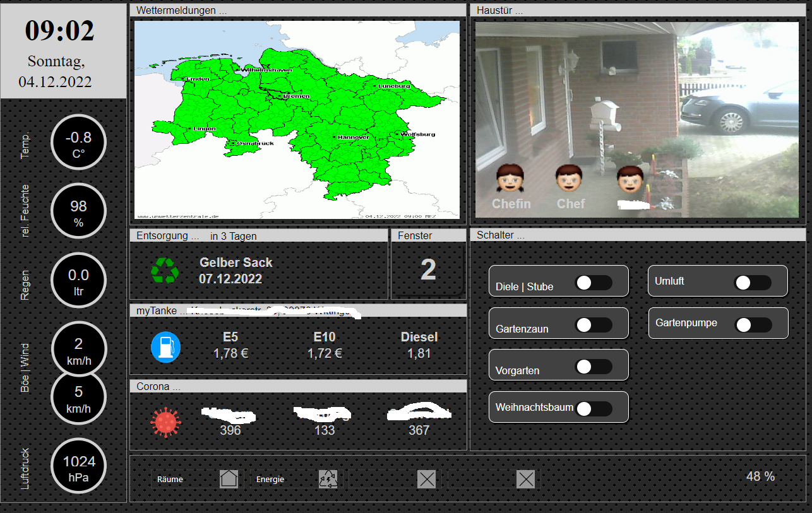Toggle the Umluft switch
The width and height of the screenshot is (812, 513).
753,283
